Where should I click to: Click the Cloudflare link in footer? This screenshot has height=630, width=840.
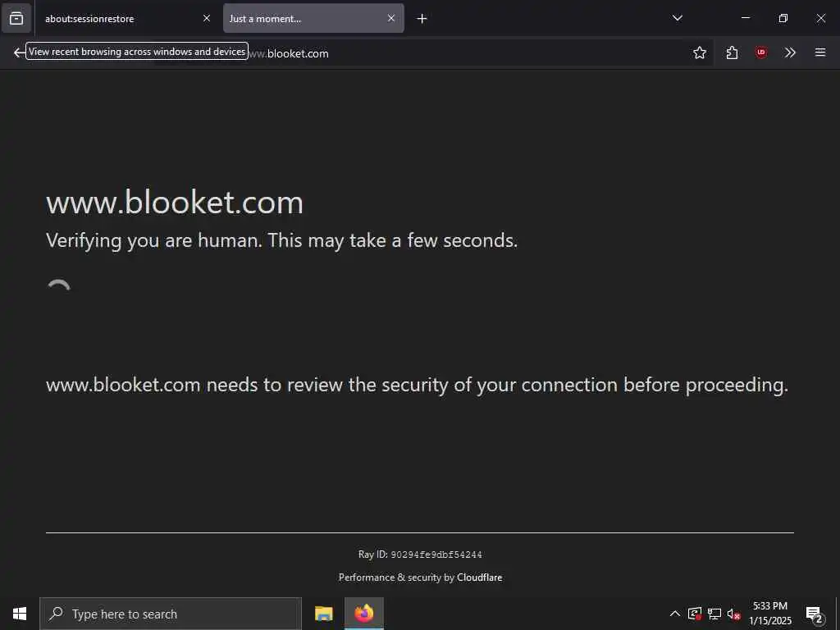[x=479, y=577]
